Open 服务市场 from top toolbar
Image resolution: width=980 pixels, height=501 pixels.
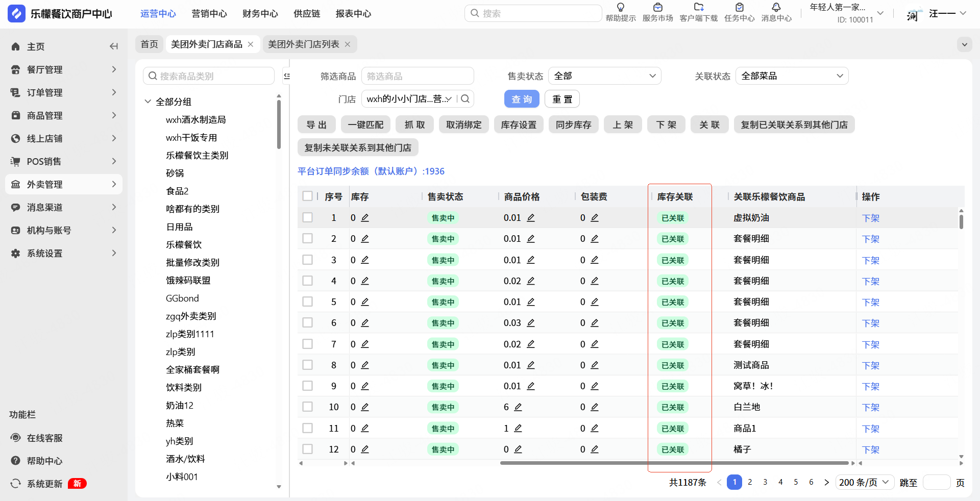657,8
